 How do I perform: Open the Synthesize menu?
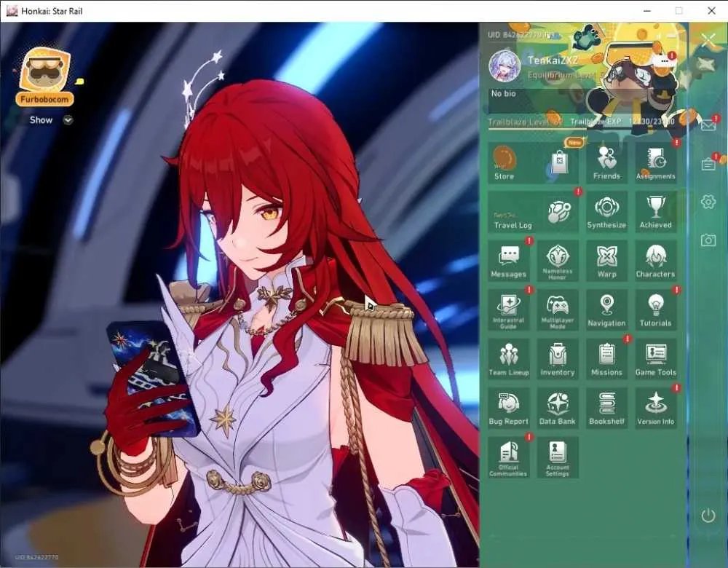point(606,212)
